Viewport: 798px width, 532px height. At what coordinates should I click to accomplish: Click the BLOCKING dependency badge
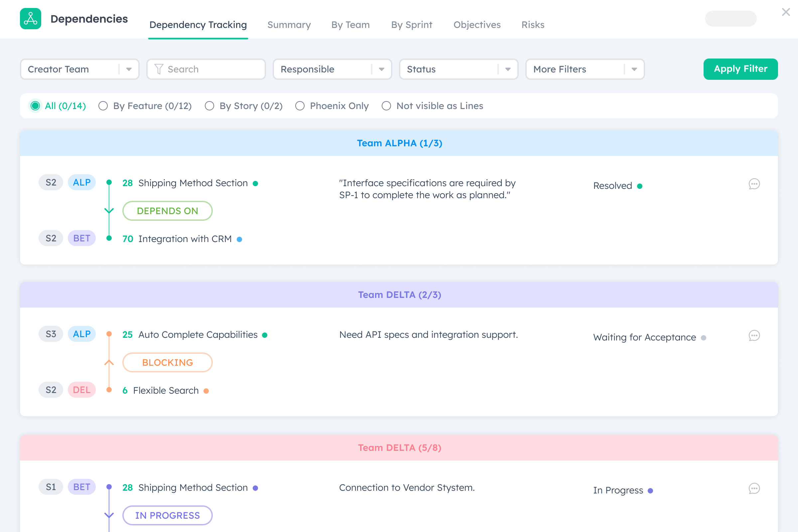[x=167, y=362]
